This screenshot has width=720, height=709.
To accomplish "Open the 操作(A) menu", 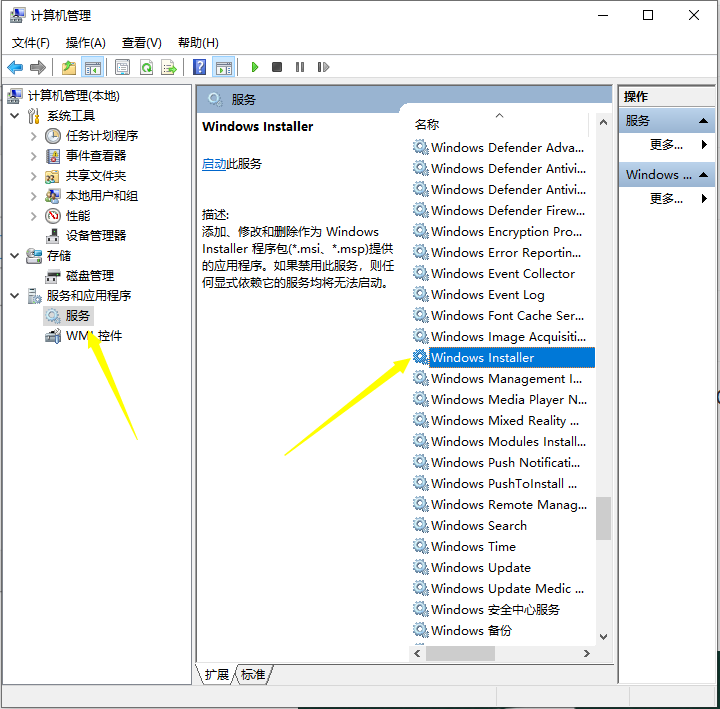I will click(x=85, y=43).
